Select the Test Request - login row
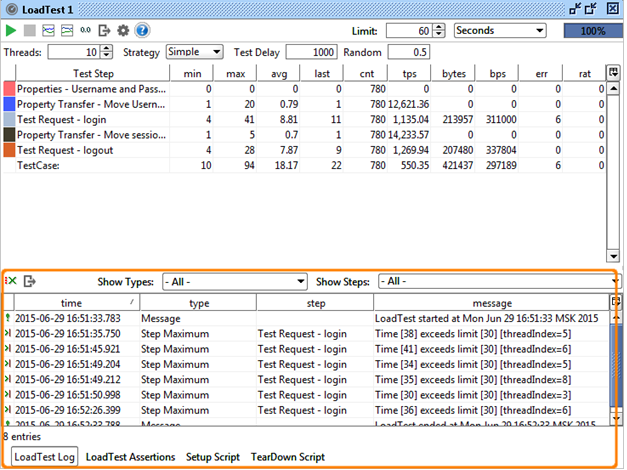 tap(304, 119)
